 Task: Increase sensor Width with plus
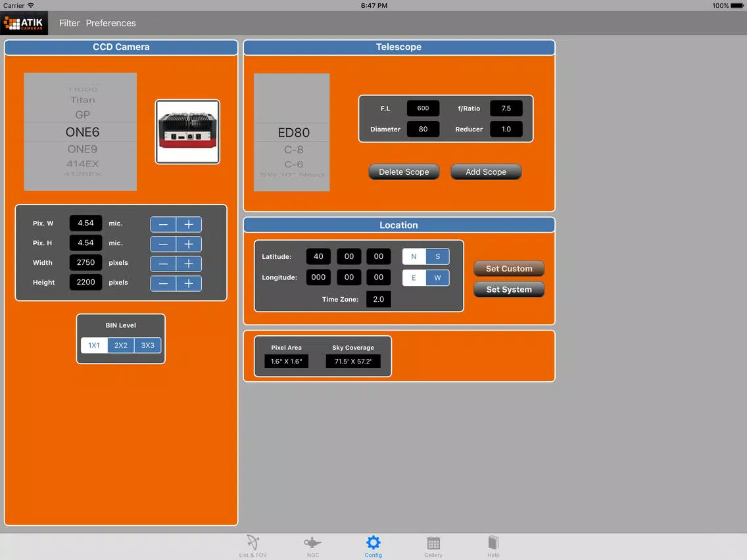(189, 264)
